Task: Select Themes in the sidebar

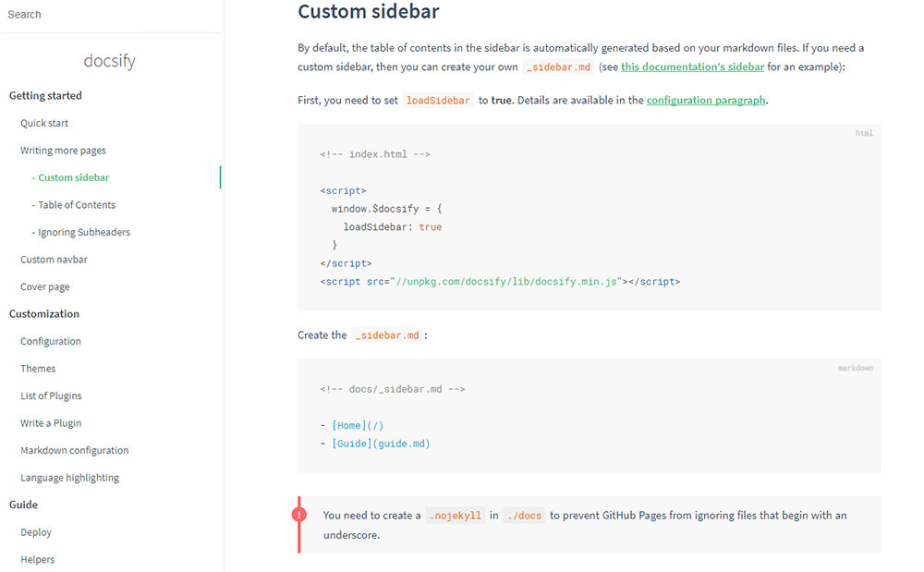Action: coord(38,369)
